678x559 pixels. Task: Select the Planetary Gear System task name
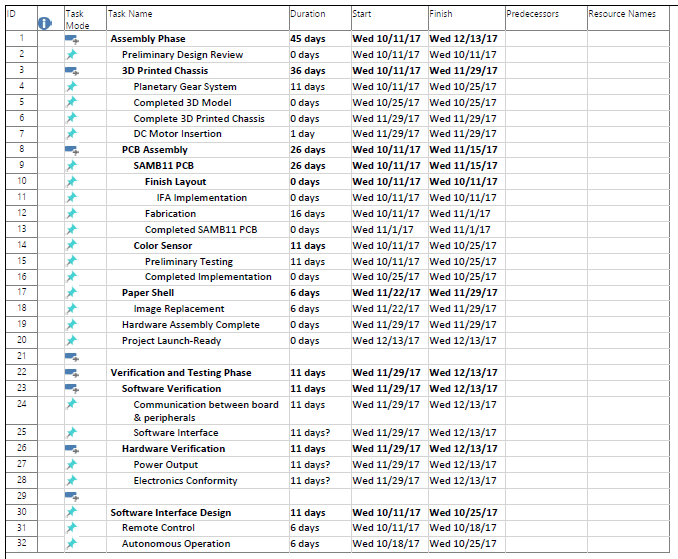[185, 86]
